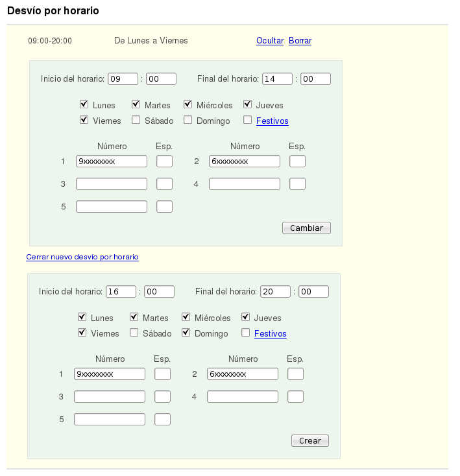Click empty number 3 field in first schedule
This screenshot has height=476, width=460.
pyautogui.click(x=112, y=184)
